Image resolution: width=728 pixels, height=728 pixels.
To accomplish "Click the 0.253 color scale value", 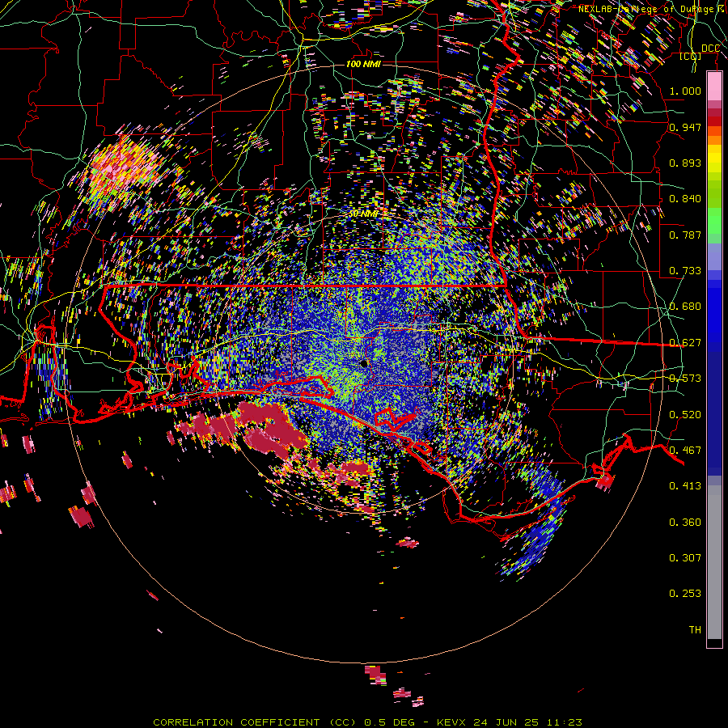I will click(x=685, y=594).
